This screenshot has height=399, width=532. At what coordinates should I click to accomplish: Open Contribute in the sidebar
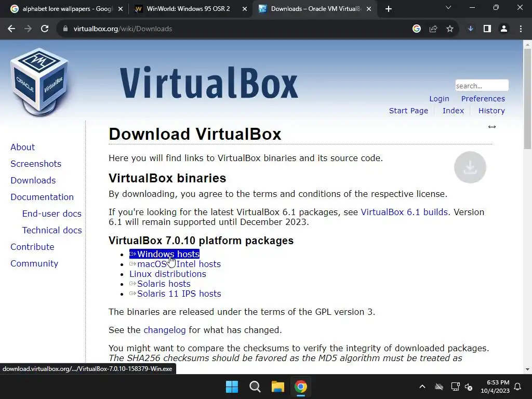tap(32, 247)
